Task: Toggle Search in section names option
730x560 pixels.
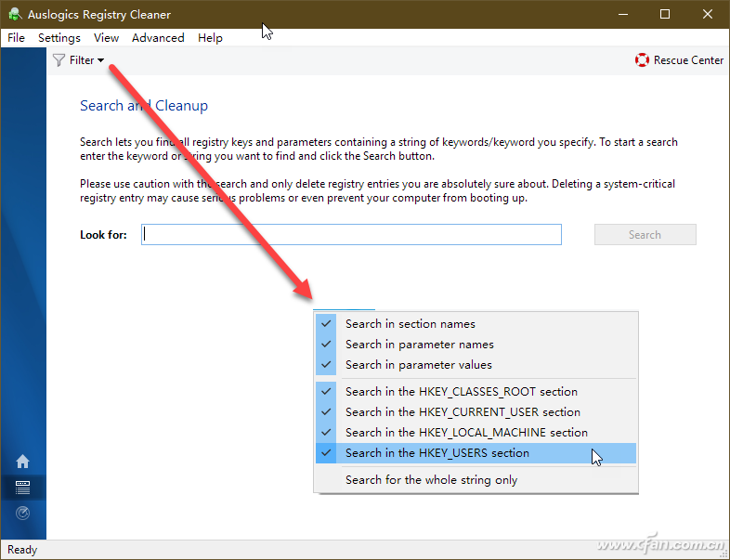Action: 476,324
